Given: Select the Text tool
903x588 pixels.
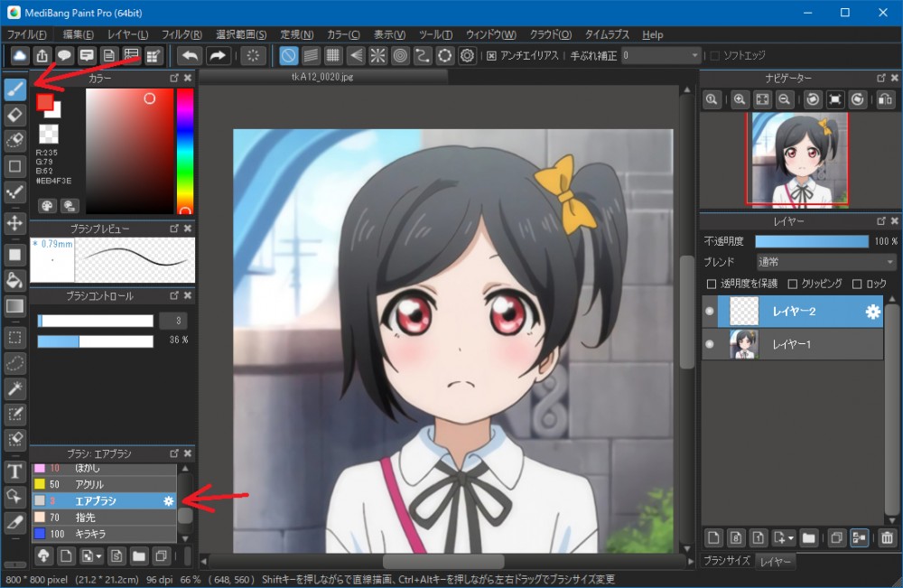Looking at the screenshot, I should (x=15, y=471).
